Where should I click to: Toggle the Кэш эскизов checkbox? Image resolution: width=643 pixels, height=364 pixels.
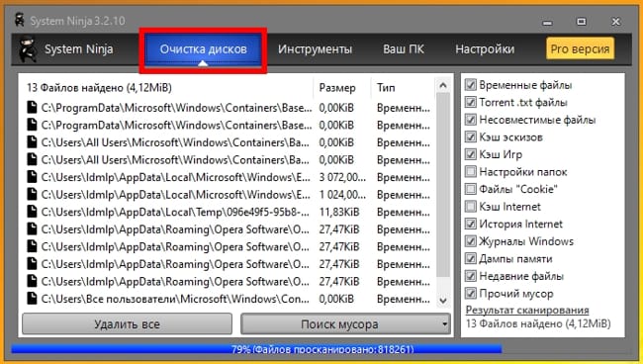click(x=471, y=136)
